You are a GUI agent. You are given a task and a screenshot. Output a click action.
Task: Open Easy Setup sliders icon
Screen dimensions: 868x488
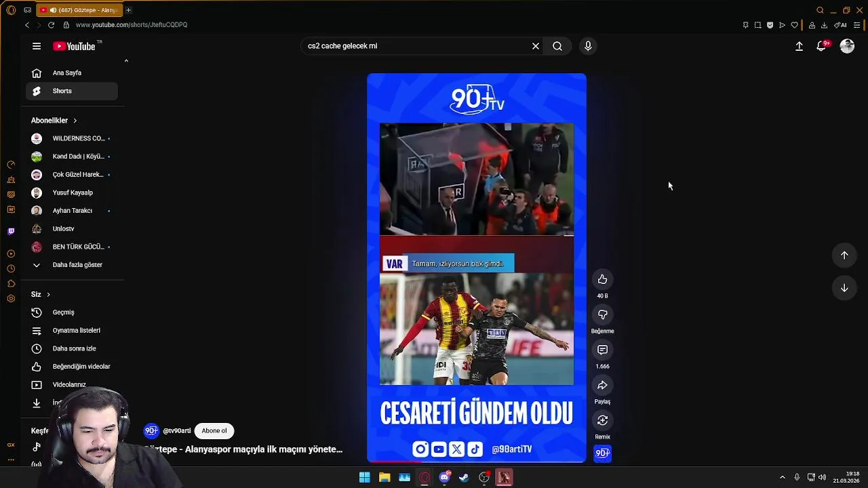pyautogui.click(x=856, y=25)
